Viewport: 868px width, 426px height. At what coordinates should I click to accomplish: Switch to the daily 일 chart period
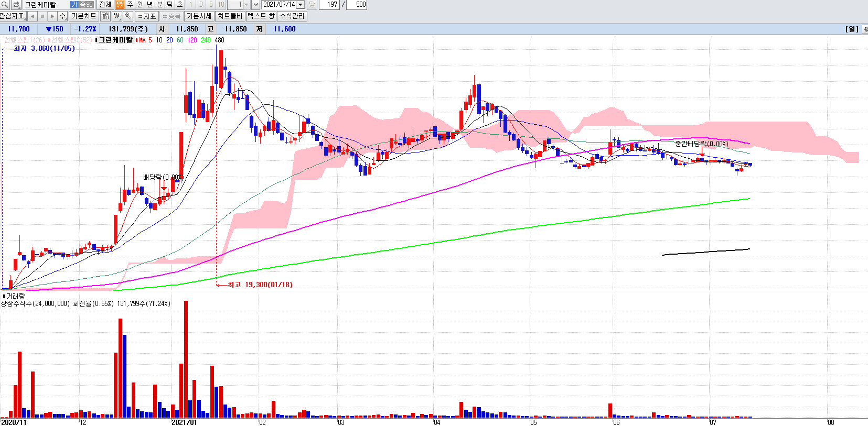[120, 5]
